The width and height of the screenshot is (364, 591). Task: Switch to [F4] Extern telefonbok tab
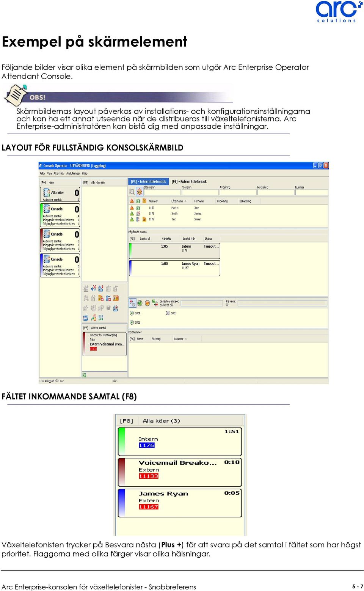189,181
